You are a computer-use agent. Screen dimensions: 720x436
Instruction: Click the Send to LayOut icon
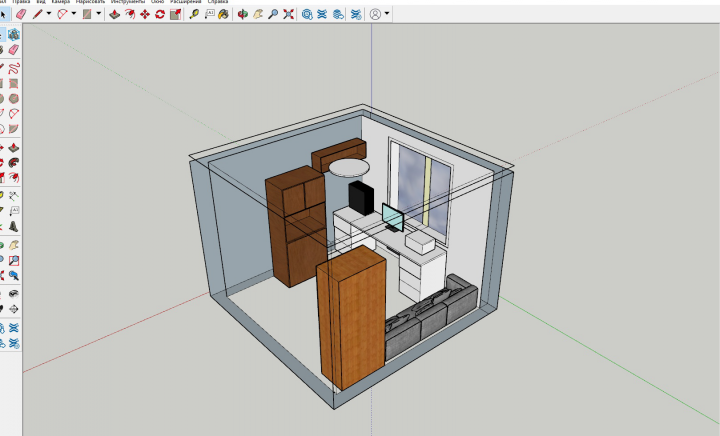point(338,14)
